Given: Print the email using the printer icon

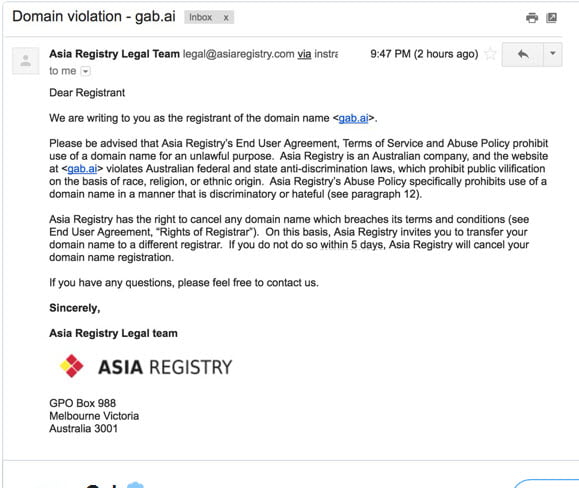Looking at the screenshot, I should pos(532,17).
